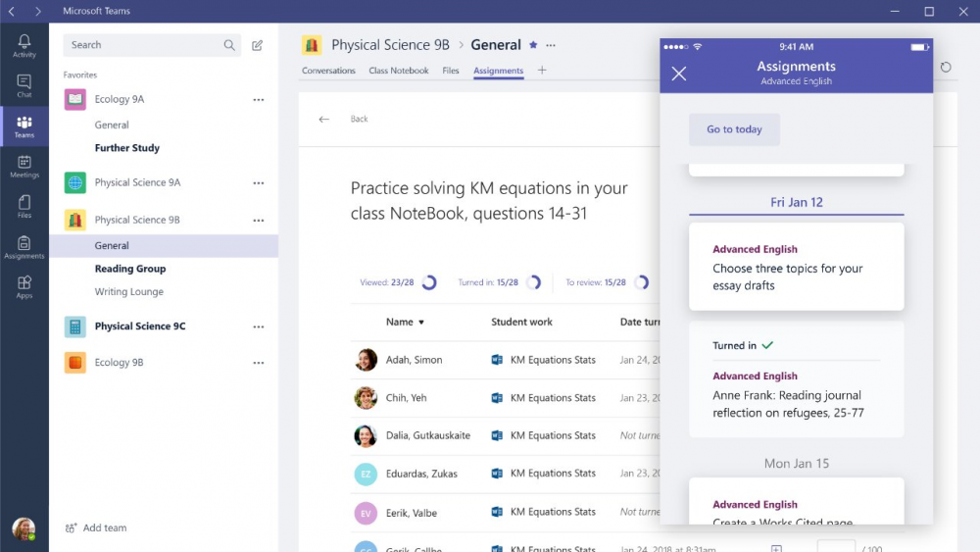The width and height of the screenshot is (980, 552).
Task: Open the Further Study channel
Action: pyautogui.click(x=126, y=148)
